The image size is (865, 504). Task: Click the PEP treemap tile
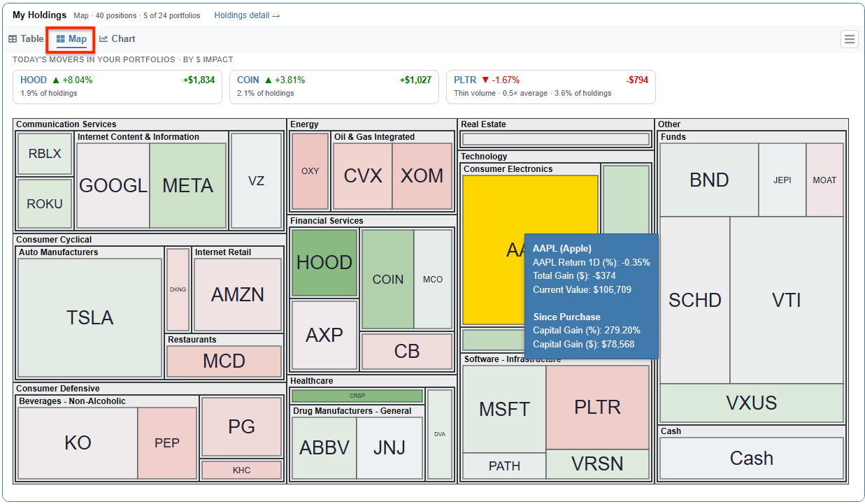point(167,443)
